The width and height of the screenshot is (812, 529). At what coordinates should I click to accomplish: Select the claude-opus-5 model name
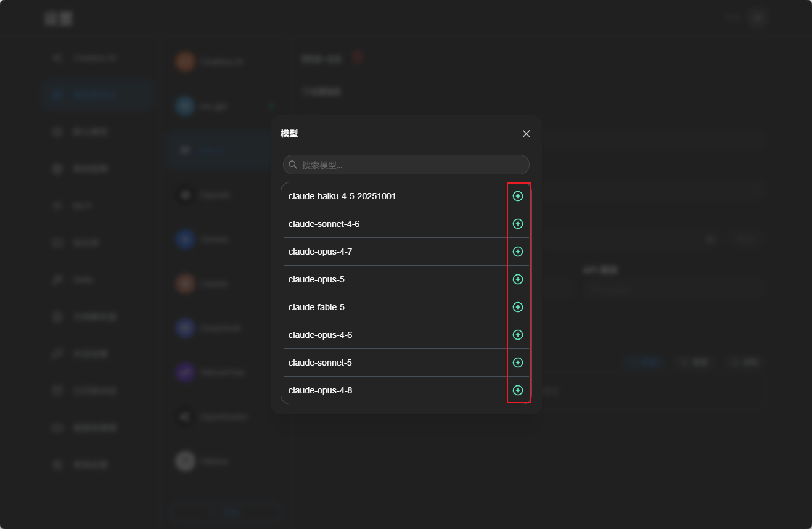[316, 279]
